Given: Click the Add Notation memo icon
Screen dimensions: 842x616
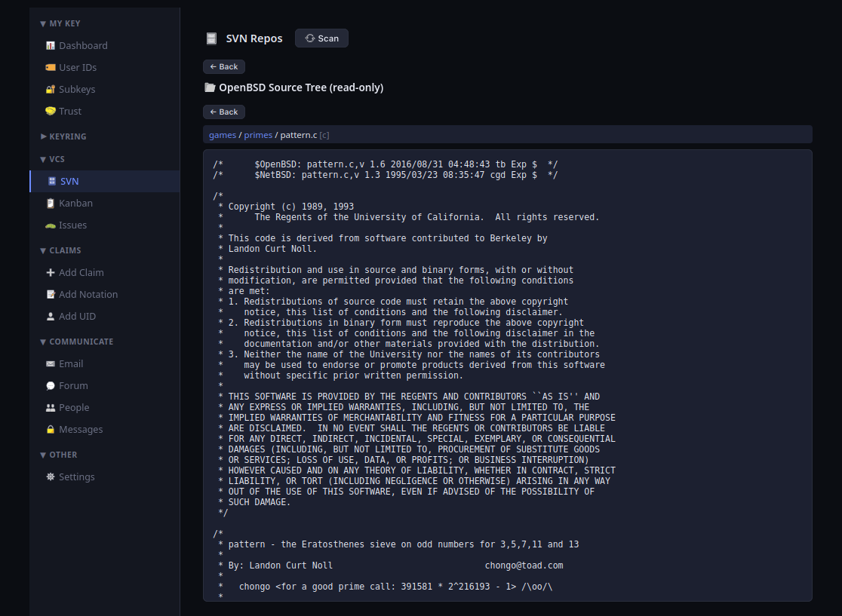Looking at the screenshot, I should tap(51, 295).
